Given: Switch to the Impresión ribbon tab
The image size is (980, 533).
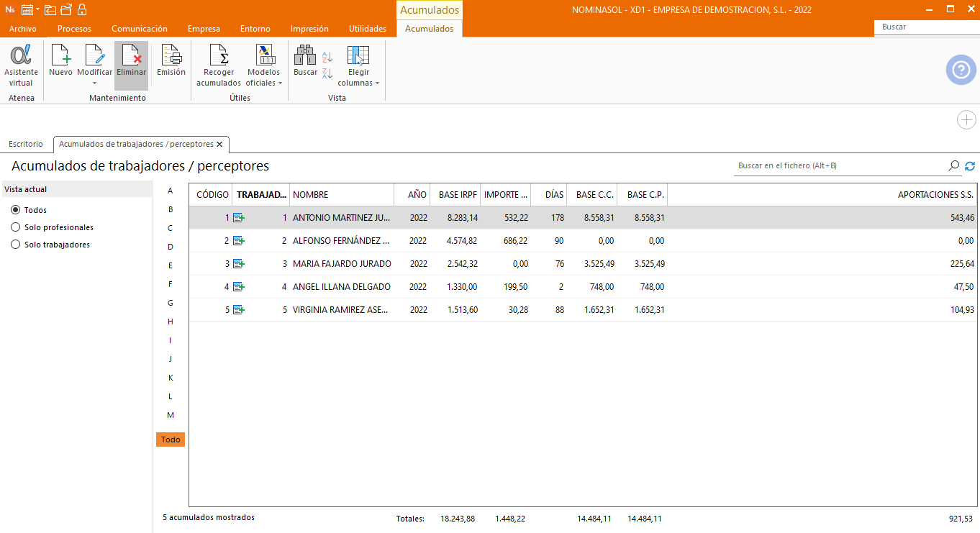Looking at the screenshot, I should click(309, 29).
